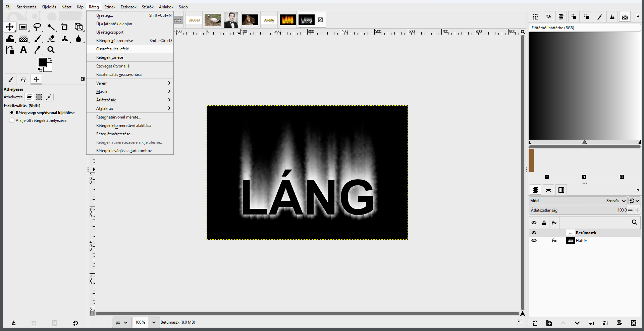The width and height of the screenshot is (644, 331).
Task: Select the Rectangle Select tool
Action: [23, 27]
